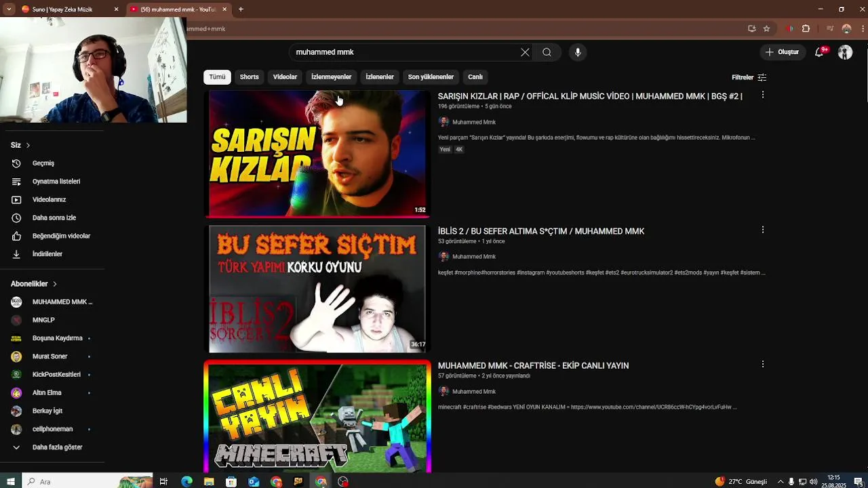The image size is (868, 488).
Task: Select the İzlenenler filter chip
Action: click(380, 77)
